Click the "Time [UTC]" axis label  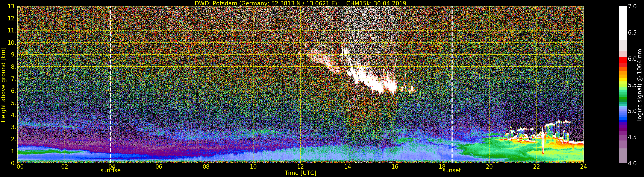[x=300, y=173]
